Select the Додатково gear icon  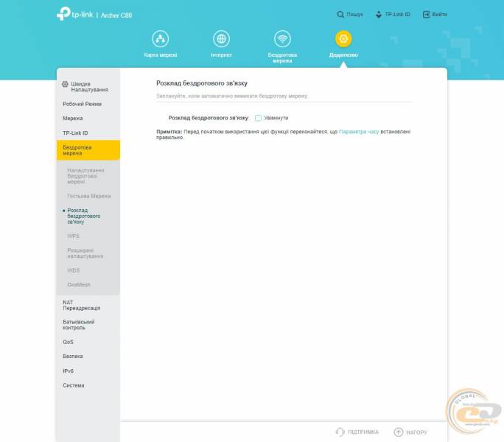click(343, 39)
